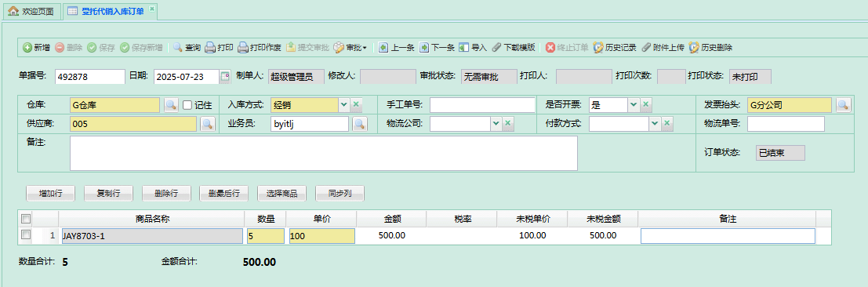Click the 业务员 field showing byitlj

310,124
